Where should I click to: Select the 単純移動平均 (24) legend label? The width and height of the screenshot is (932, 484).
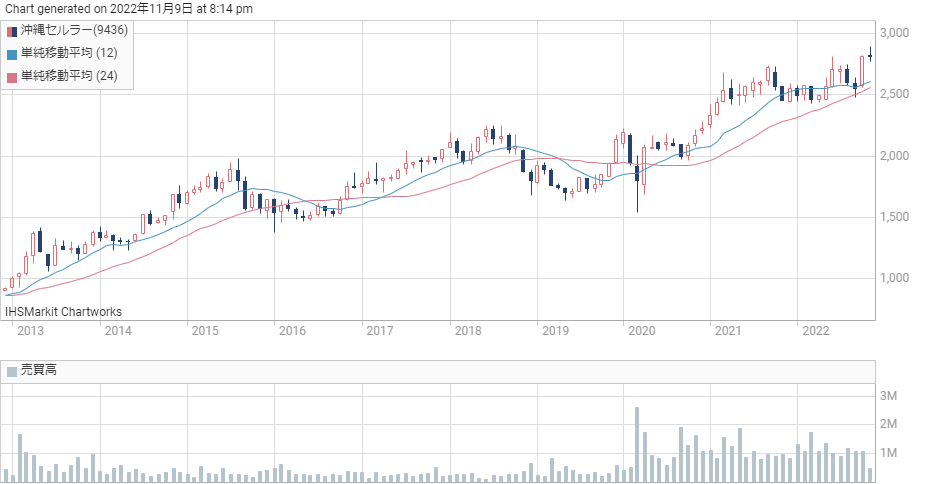(69, 76)
